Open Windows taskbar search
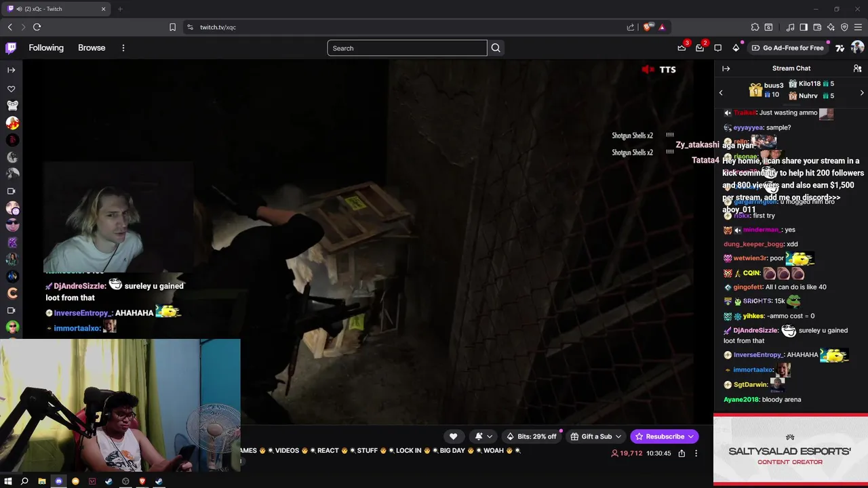The width and height of the screenshot is (868, 488). (x=25, y=481)
